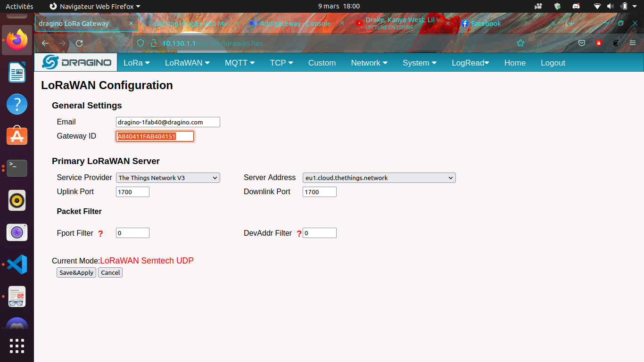Open the document viewer with glasses icon

[17, 296]
